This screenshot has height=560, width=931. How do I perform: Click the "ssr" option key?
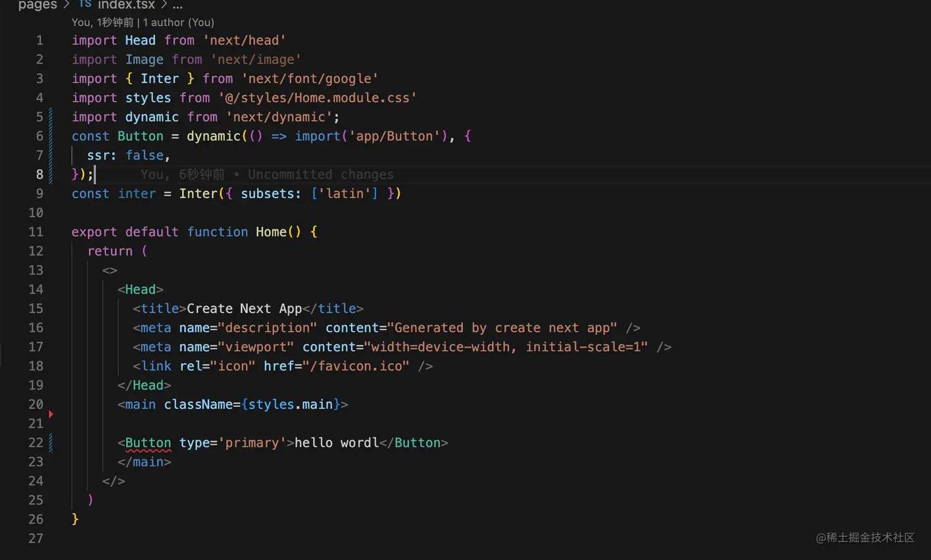99,156
